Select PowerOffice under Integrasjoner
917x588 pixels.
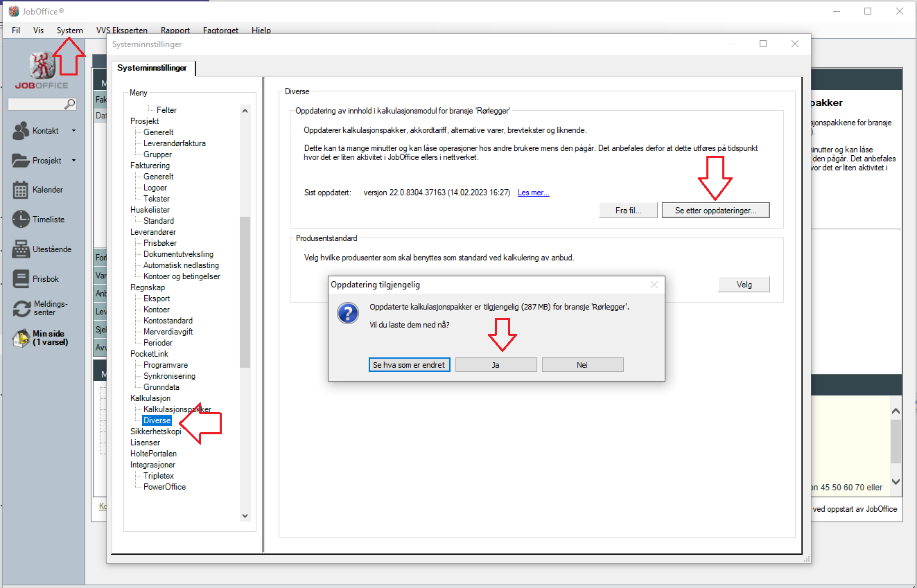[x=164, y=487]
